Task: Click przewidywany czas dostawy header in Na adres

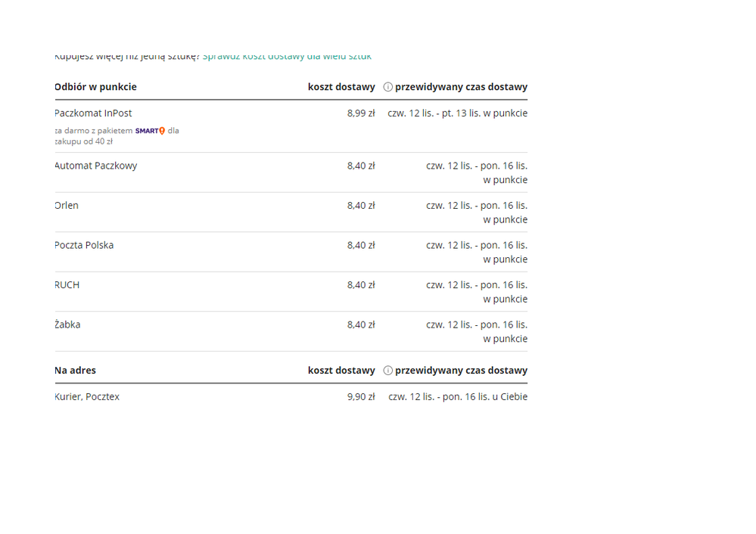Action: 461,371
